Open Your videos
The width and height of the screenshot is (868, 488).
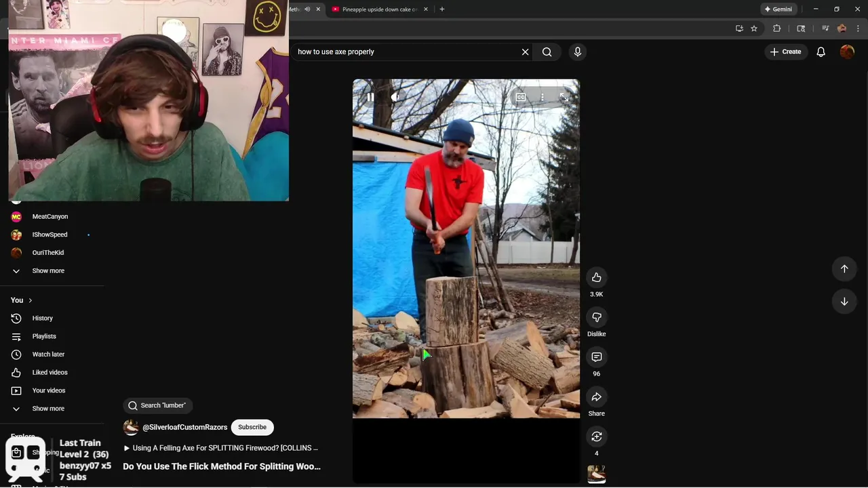tap(49, 390)
